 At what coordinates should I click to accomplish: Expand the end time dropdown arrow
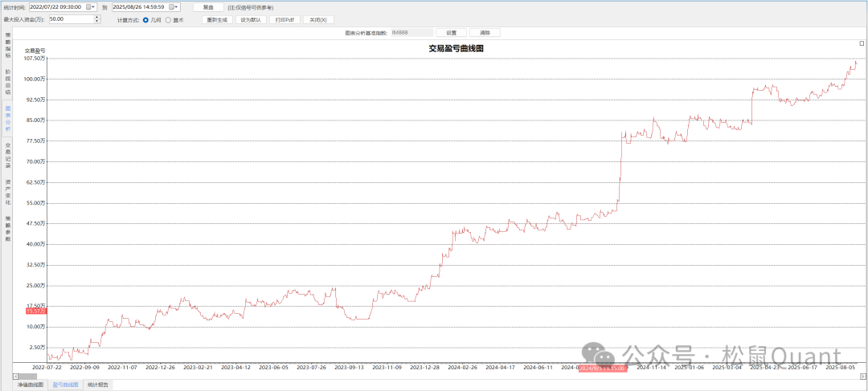178,7
